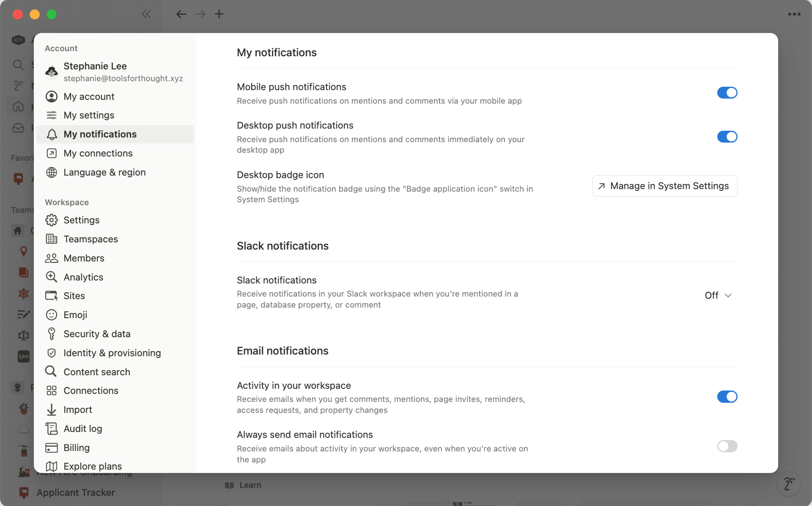Viewport: 812px width, 506px height.
Task: Open My notifications bell icon
Action: tap(52, 134)
